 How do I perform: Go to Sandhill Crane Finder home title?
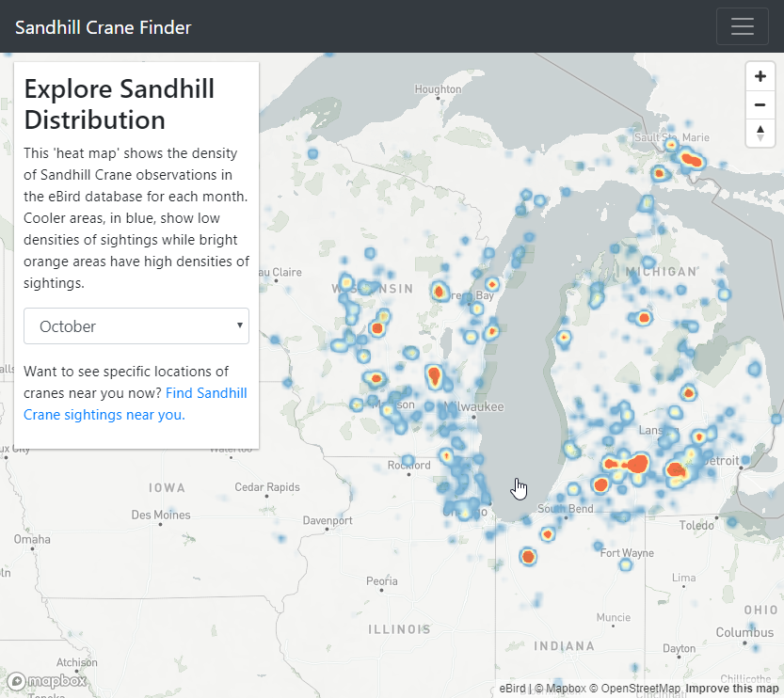pyautogui.click(x=103, y=27)
